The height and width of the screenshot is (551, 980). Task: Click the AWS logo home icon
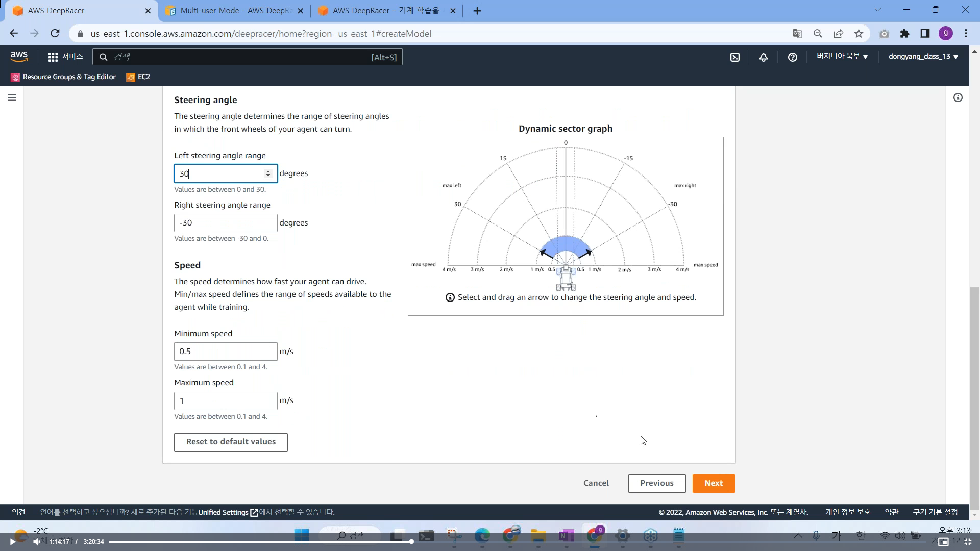(x=19, y=56)
